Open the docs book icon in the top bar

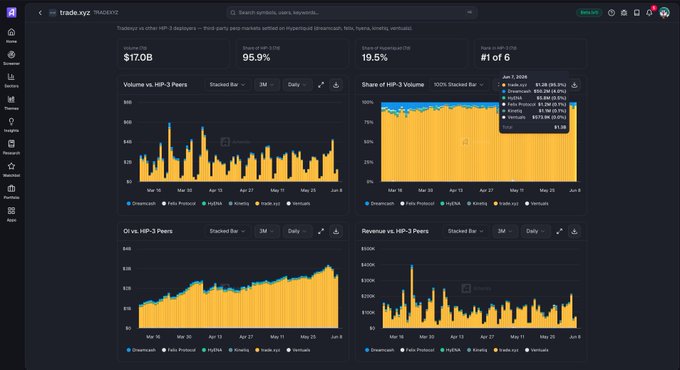(x=636, y=13)
